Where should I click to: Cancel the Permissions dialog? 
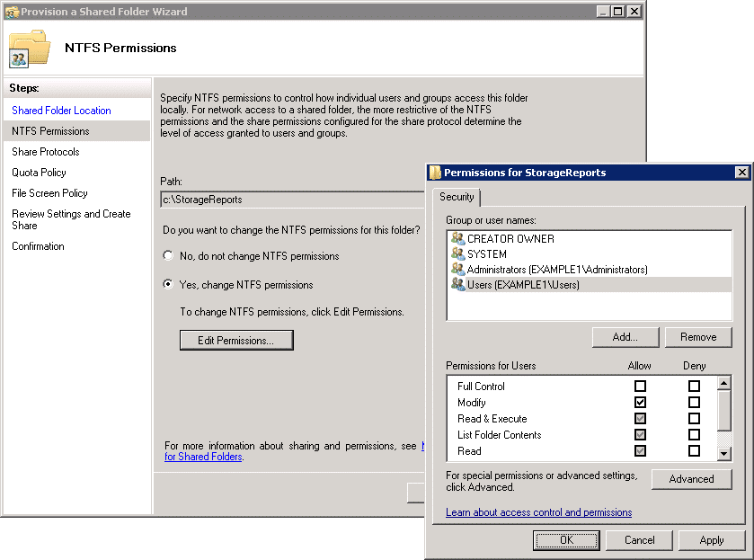[x=639, y=540]
